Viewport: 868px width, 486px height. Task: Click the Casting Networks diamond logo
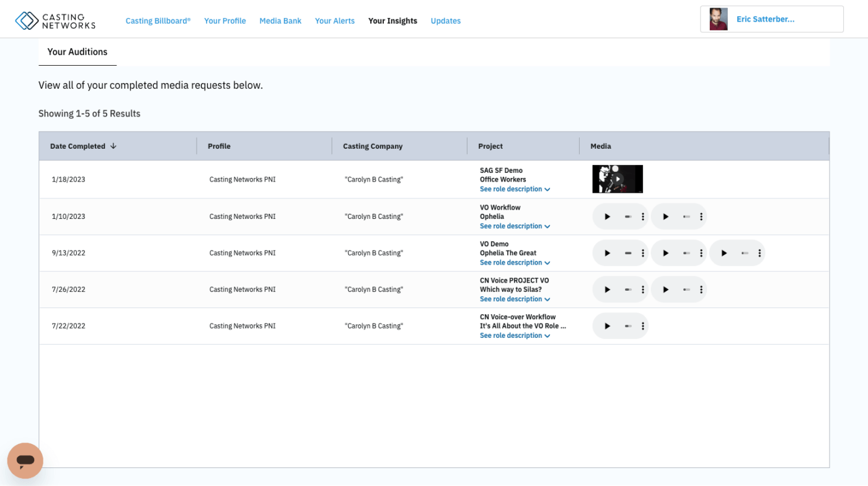point(26,19)
